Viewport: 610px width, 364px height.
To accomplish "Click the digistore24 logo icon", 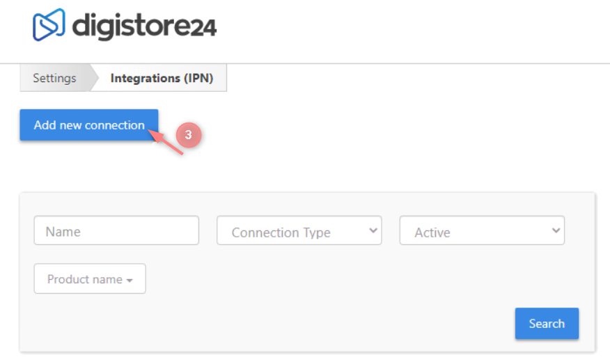I will click(49, 24).
